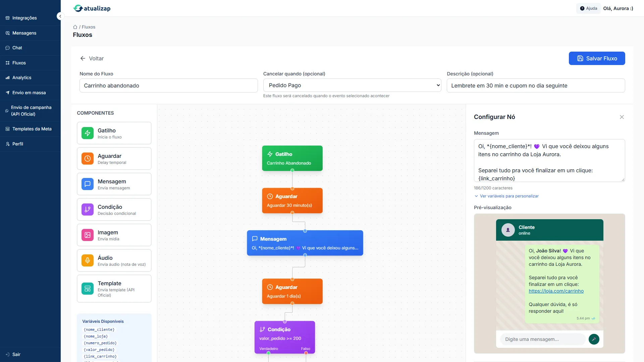Open the loja.com/carrinho link in preview
Viewport: 644px width, 362px height.
(x=556, y=291)
